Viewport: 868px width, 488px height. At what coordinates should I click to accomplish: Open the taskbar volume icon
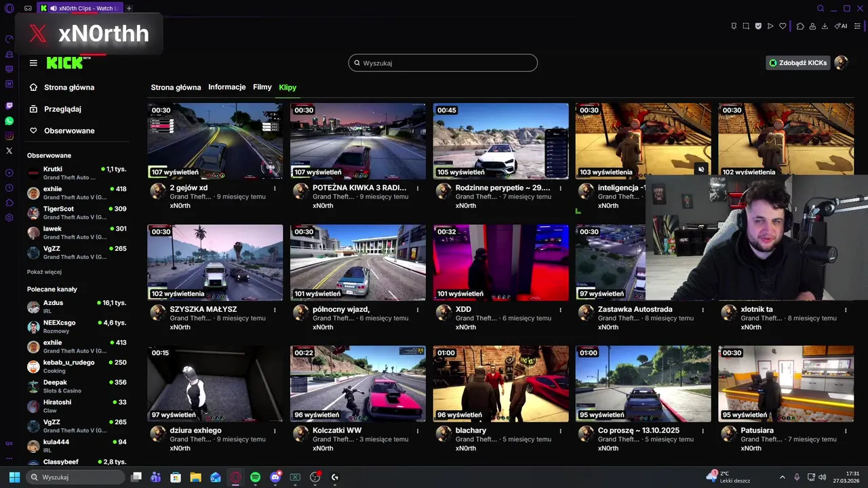coord(822,477)
